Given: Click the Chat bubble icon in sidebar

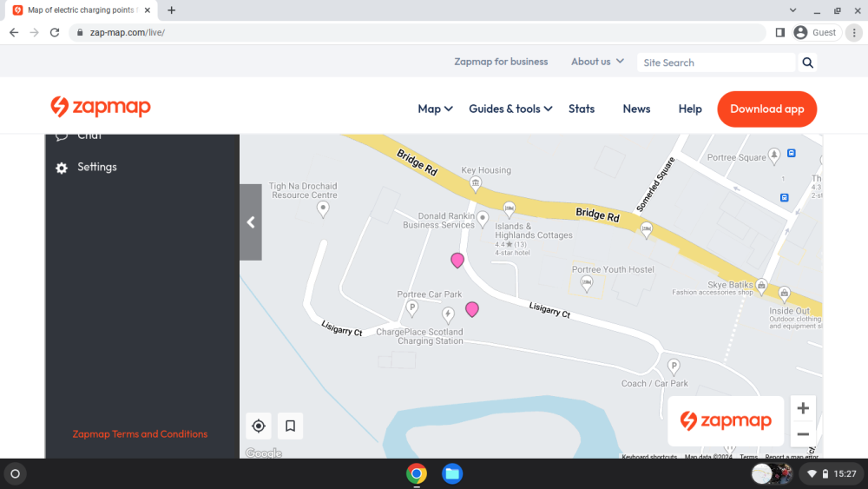Looking at the screenshot, I should [x=62, y=135].
